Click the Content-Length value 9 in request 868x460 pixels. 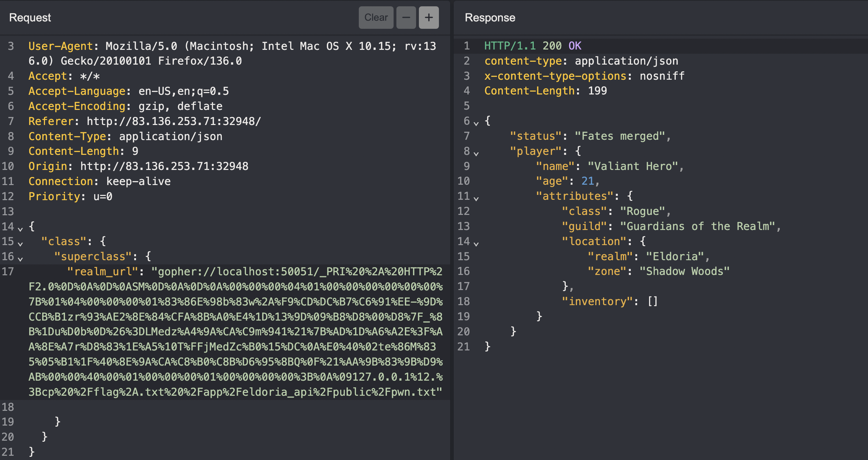click(135, 151)
